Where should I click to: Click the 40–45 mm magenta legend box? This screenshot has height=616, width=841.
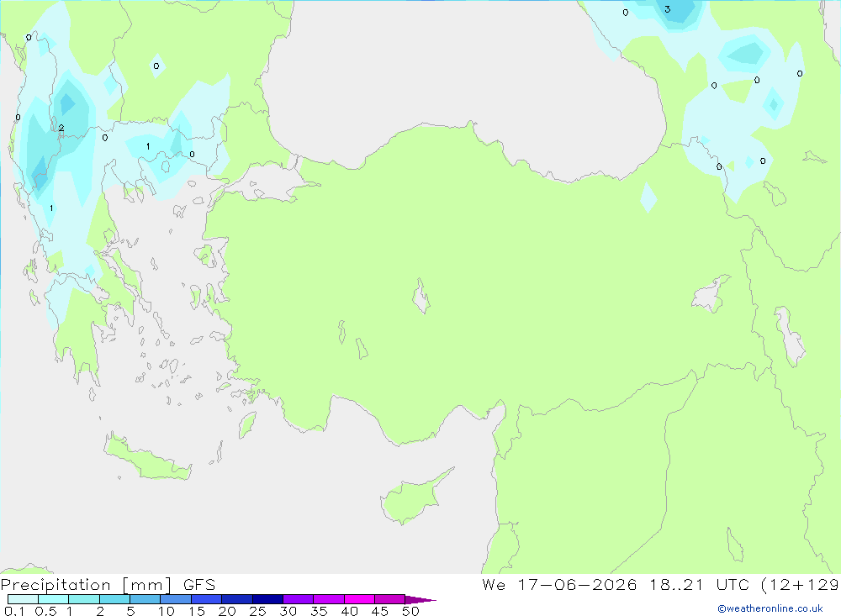click(x=359, y=599)
